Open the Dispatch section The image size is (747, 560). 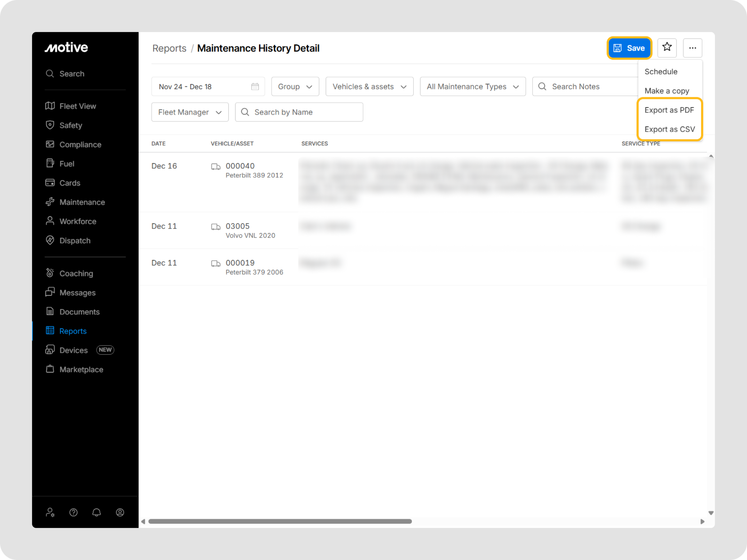tap(75, 241)
